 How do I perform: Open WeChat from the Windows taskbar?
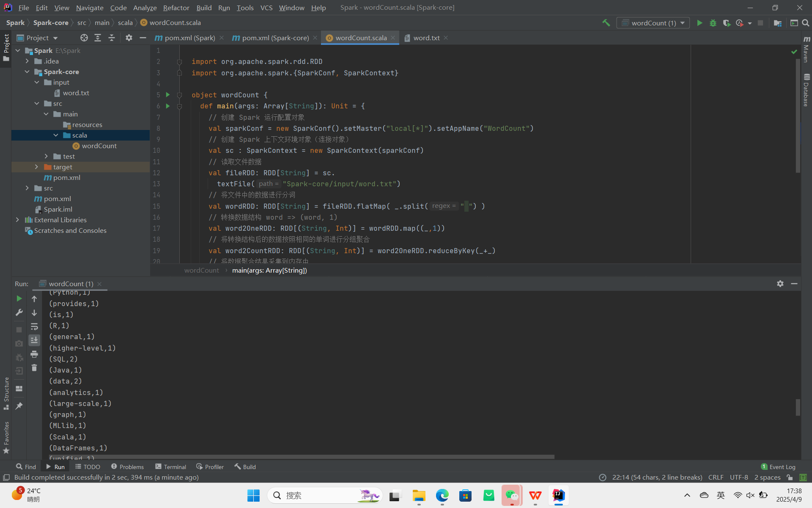coord(512,495)
